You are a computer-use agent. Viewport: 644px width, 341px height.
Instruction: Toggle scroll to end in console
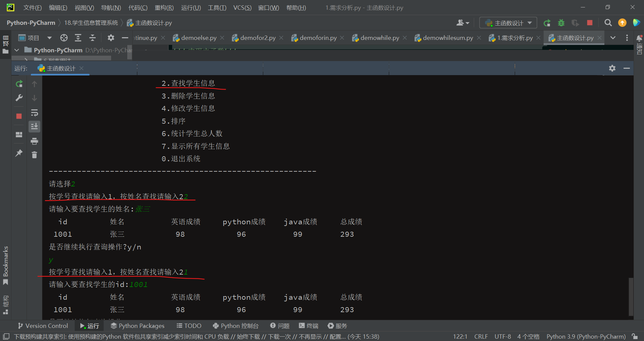[34, 126]
